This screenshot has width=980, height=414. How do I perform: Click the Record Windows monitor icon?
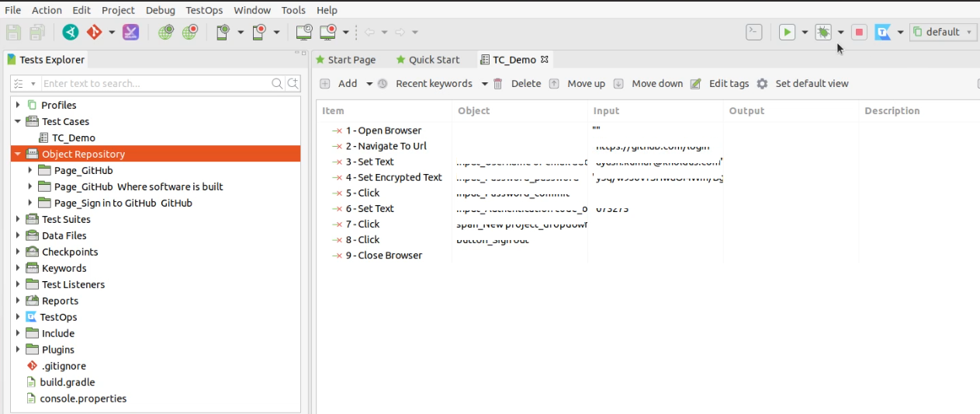click(329, 33)
